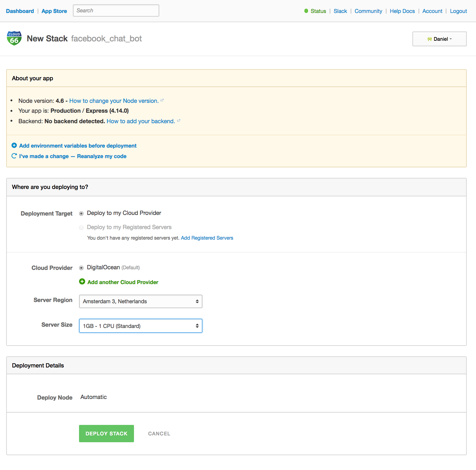Select DigitalOcean cloud provider radio
Screen dimensions: 476x470
pos(81,268)
